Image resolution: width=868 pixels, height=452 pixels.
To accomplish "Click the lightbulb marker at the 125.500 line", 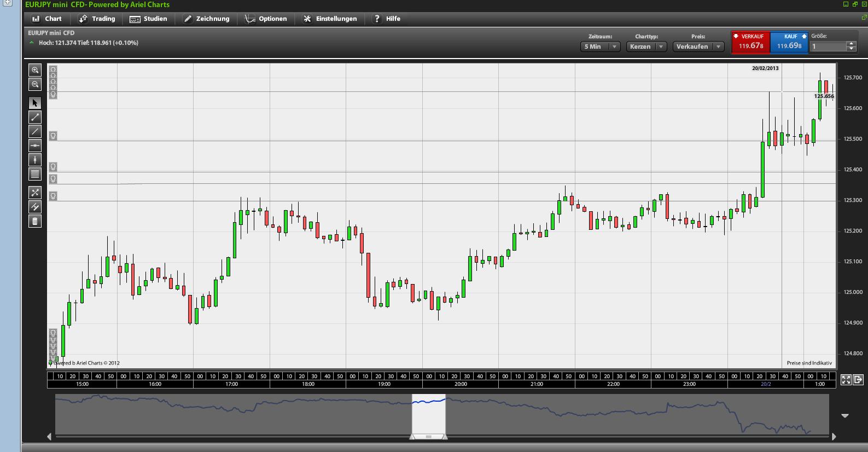I will tap(53, 136).
